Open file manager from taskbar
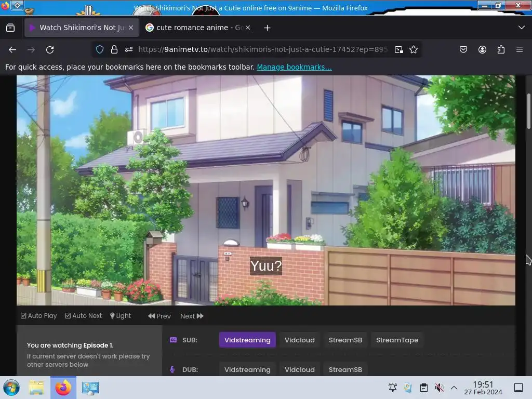The width and height of the screenshot is (532, 399). [36, 388]
